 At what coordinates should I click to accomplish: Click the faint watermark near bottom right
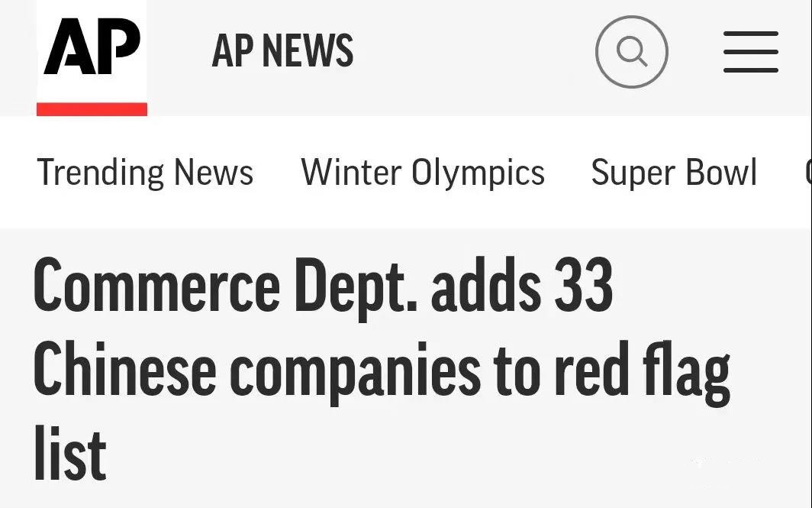[725, 461]
